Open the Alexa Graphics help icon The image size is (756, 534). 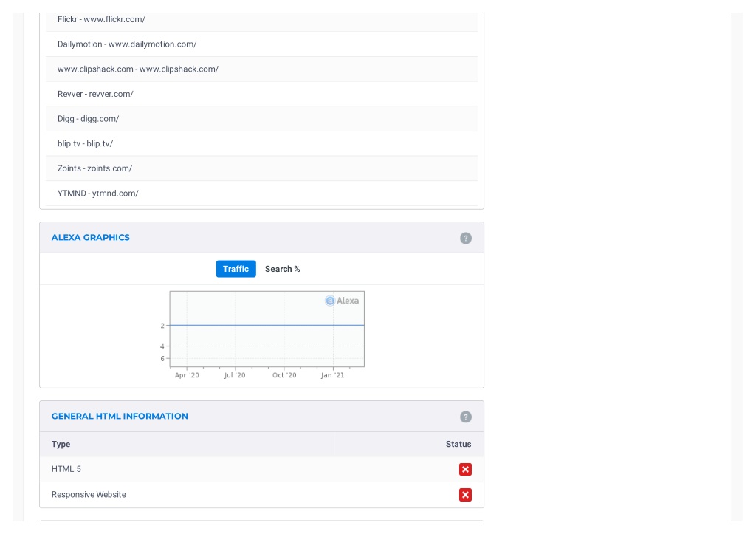point(465,239)
